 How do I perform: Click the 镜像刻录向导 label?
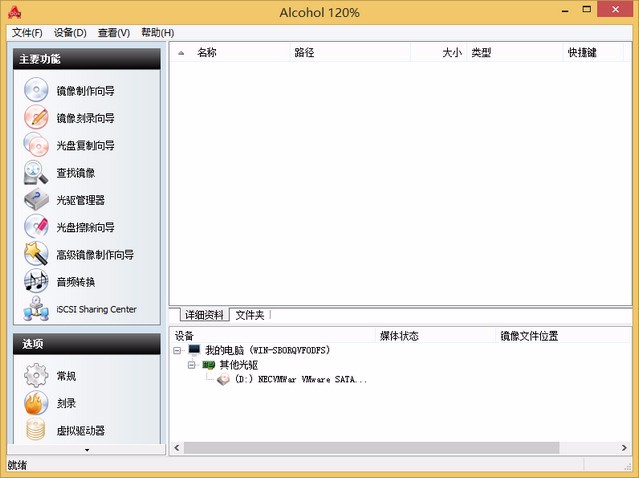(x=85, y=118)
